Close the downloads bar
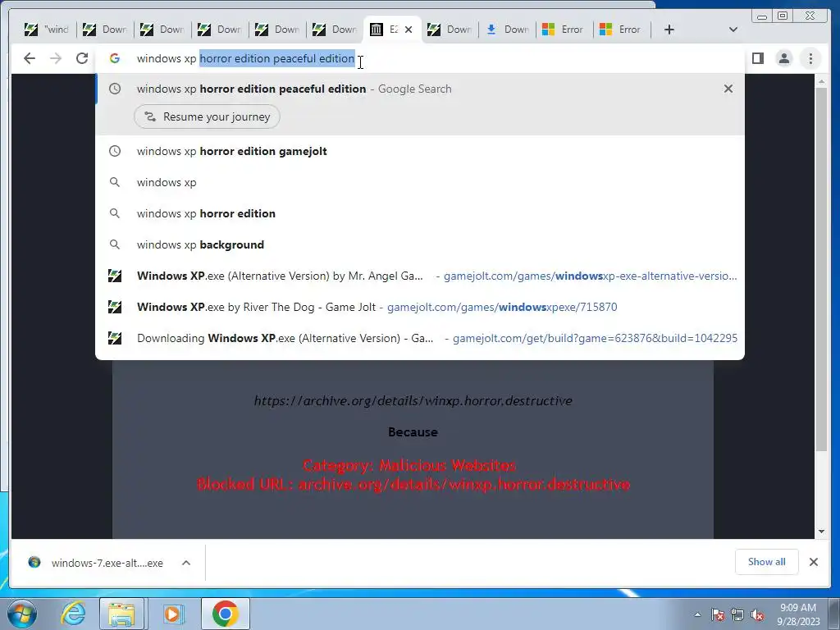The height and width of the screenshot is (630, 840). pos(813,562)
